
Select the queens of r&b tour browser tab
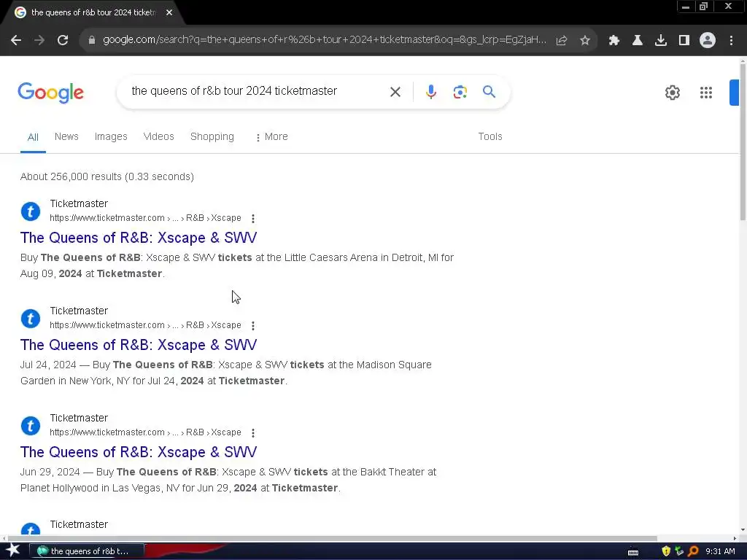93,13
